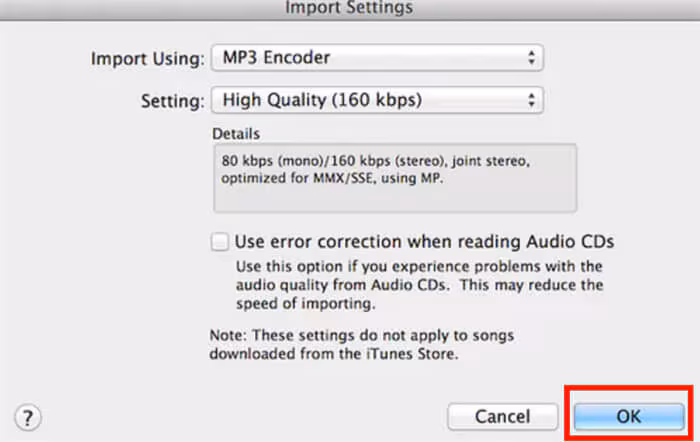Click the "Details" heading label

tap(236, 133)
